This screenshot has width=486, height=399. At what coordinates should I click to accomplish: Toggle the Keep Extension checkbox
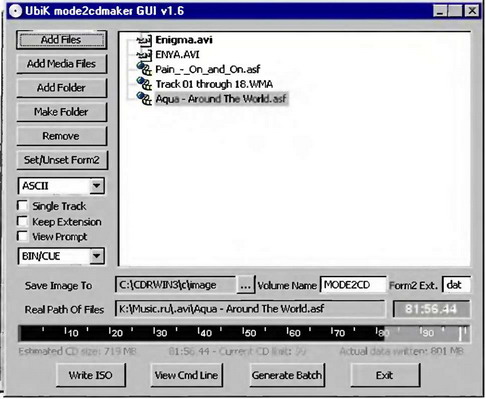coord(22,221)
